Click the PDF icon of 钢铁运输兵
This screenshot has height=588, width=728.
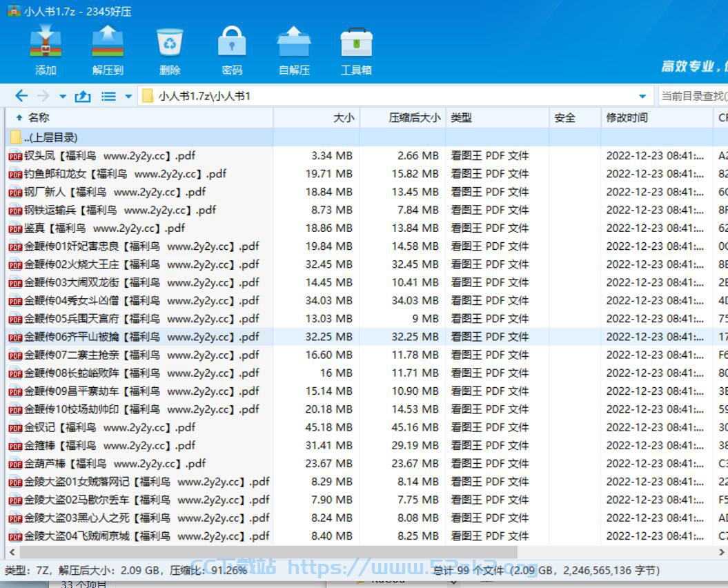tap(15, 210)
